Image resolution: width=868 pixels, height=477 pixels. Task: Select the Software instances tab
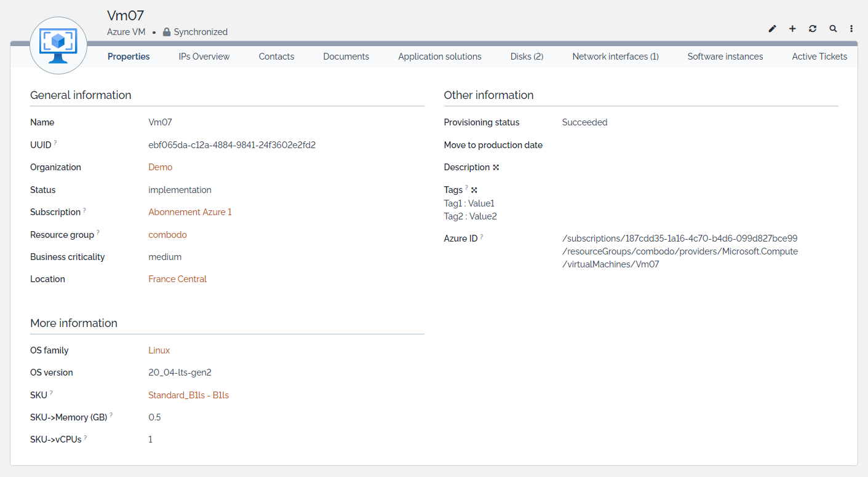725,57
